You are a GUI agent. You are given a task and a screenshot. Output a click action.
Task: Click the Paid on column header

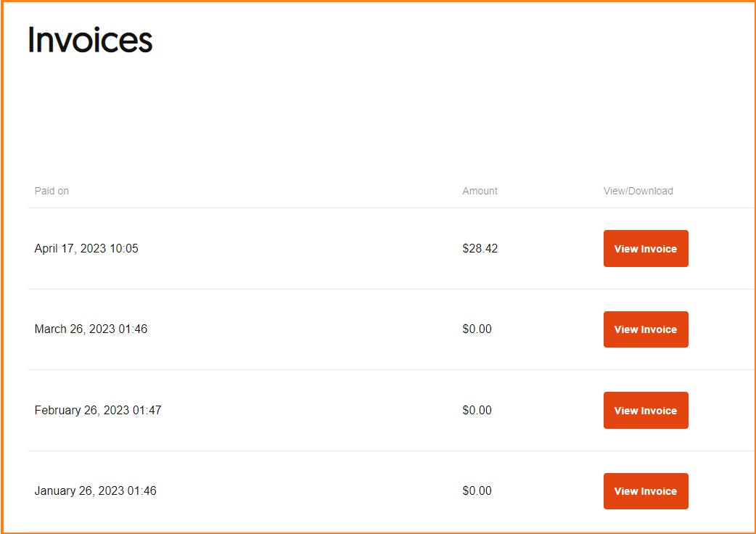pyautogui.click(x=52, y=191)
